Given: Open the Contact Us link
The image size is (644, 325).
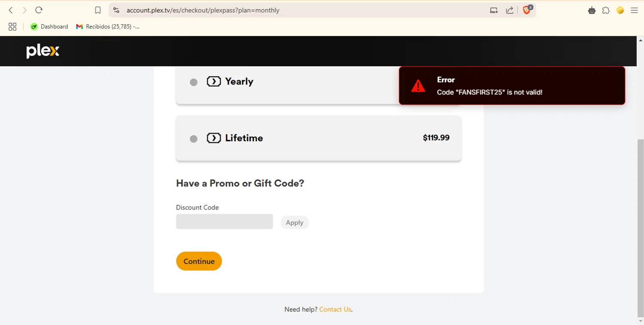Looking at the screenshot, I should pyautogui.click(x=335, y=309).
